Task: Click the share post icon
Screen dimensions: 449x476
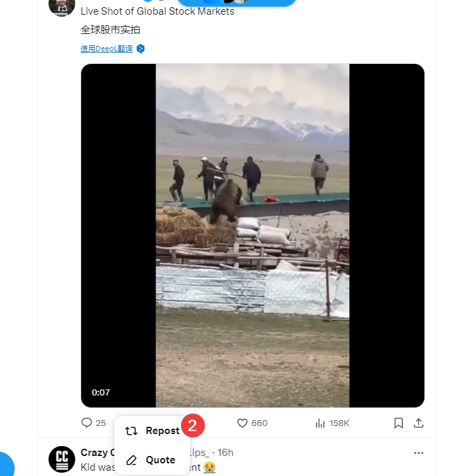Action: 418,423
